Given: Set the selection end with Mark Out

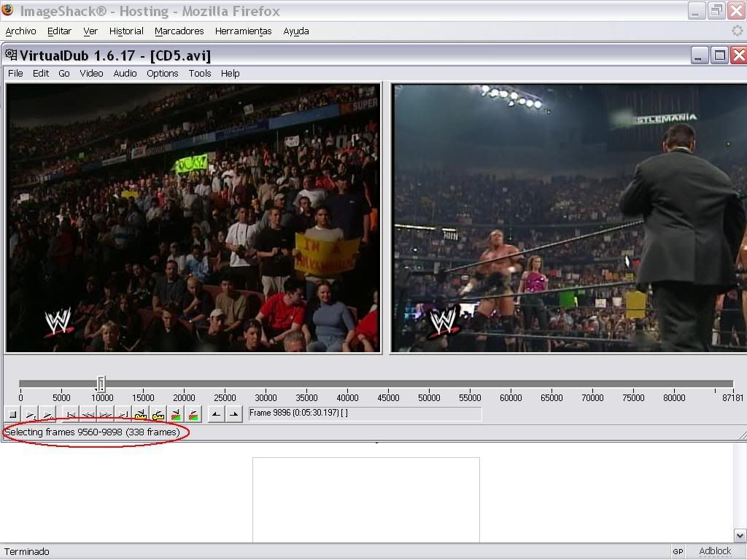Looking at the screenshot, I should point(233,415).
